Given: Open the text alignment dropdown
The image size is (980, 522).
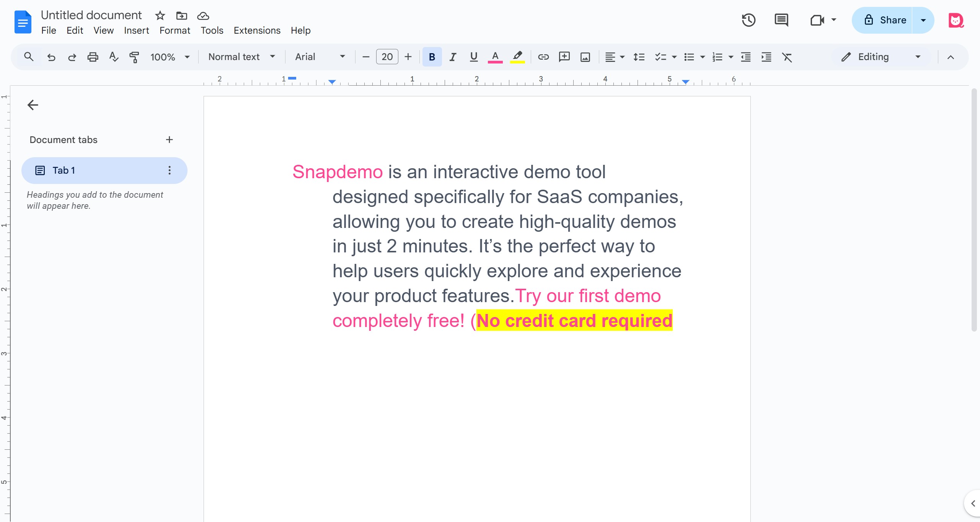Looking at the screenshot, I should click(615, 57).
